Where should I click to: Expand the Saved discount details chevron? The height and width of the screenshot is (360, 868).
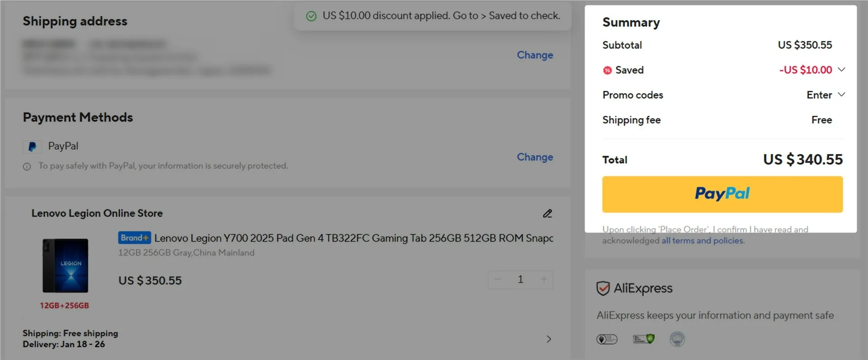pyautogui.click(x=841, y=70)
